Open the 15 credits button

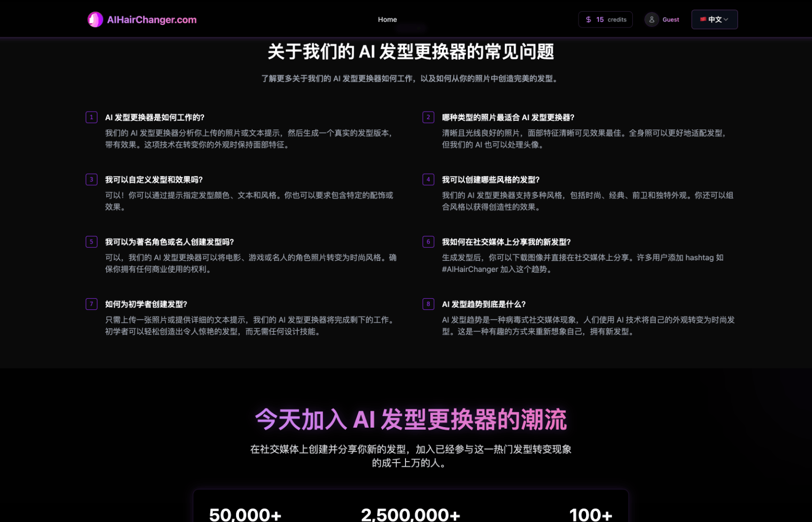(605, 19)
